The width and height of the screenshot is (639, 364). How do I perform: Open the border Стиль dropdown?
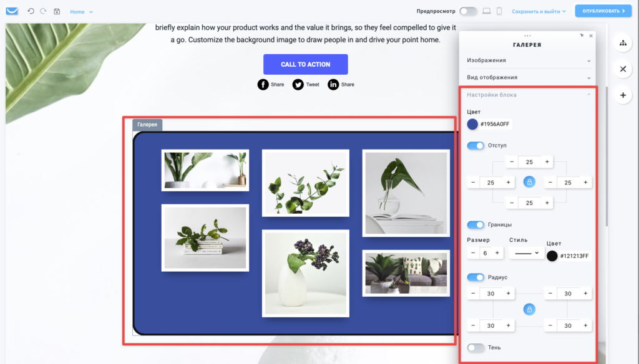point(527,253)
